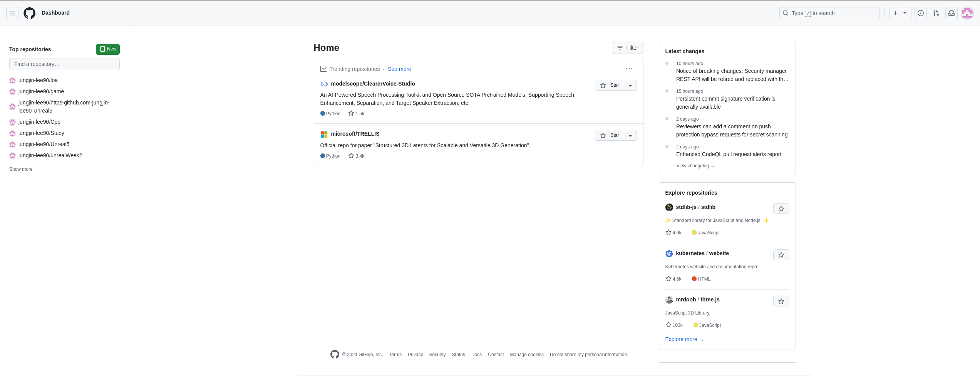Click stdlib 4.6k stars link
980x392 pixels.
[673, 232]
